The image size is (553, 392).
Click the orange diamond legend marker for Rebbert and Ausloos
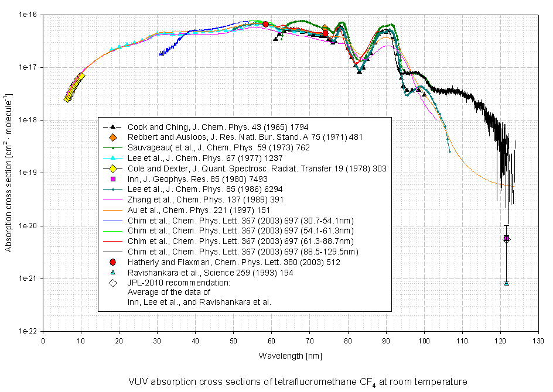tap(112, 137)
